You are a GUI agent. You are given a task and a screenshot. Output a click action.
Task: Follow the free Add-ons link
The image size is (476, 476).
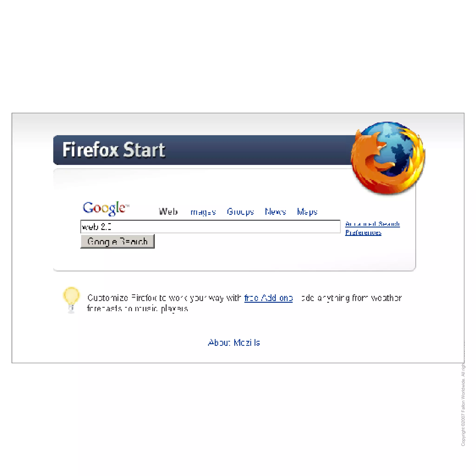pyautogui.click(x=268, y=298)
